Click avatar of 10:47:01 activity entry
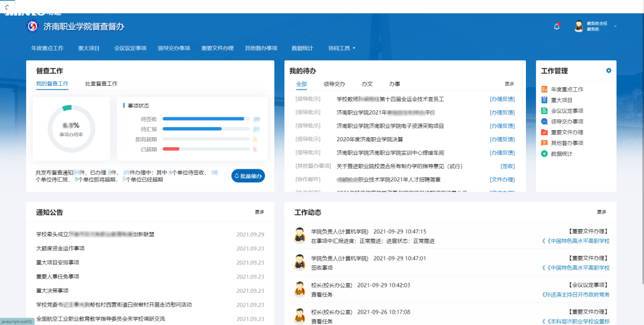Image resolution: width=644 pixels, height=325 pixels. (x=299, y=262)
